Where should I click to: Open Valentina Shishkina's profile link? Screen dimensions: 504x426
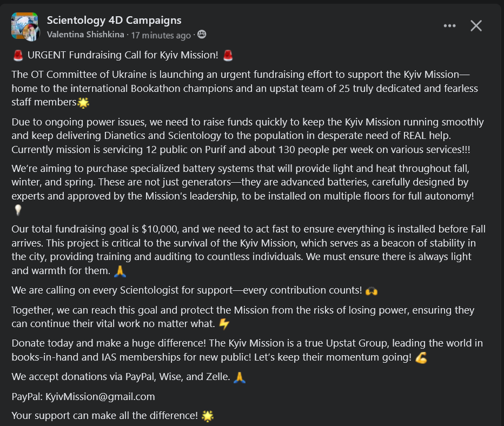click(85, 35)
